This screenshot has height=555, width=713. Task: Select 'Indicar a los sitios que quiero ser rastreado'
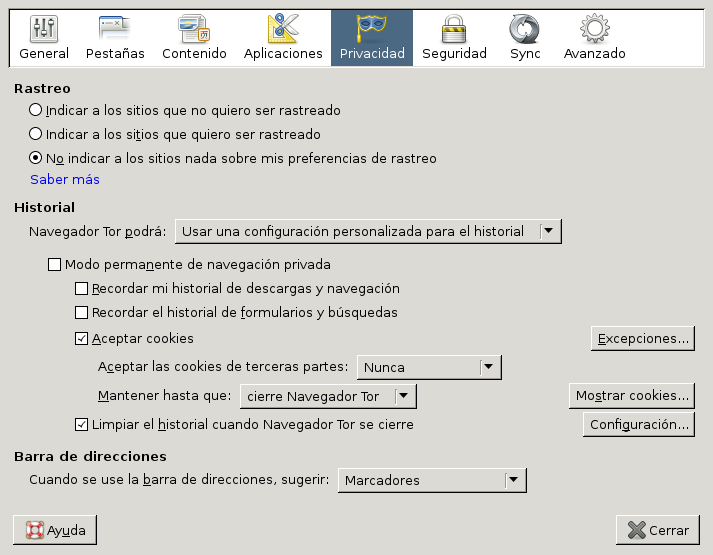35,134
